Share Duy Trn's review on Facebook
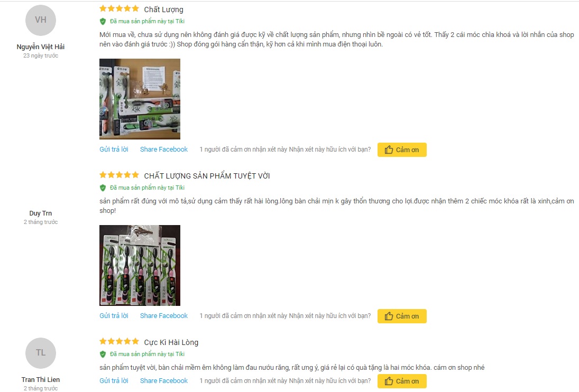579x392 pixels. [x=164, y=316]
